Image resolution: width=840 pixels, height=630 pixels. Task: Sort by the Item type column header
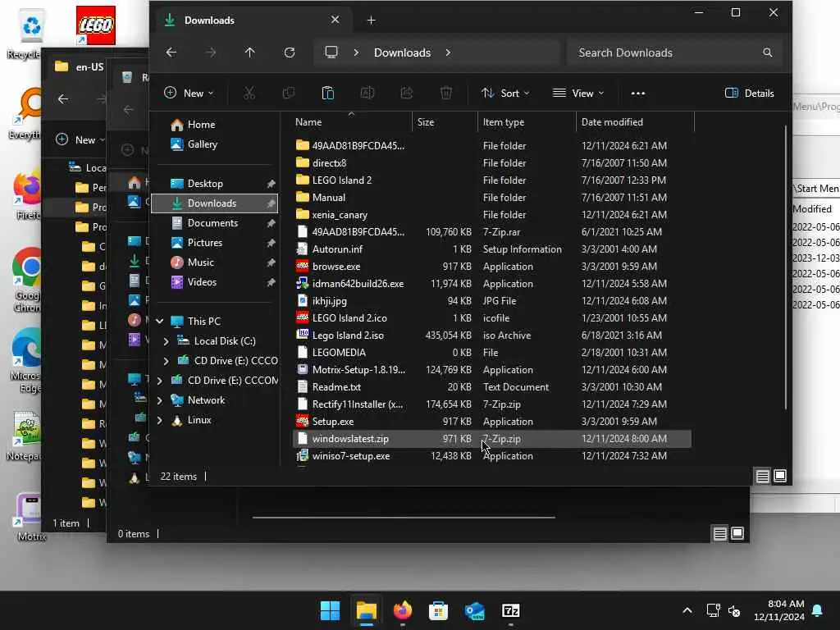(x=527, y=122)
